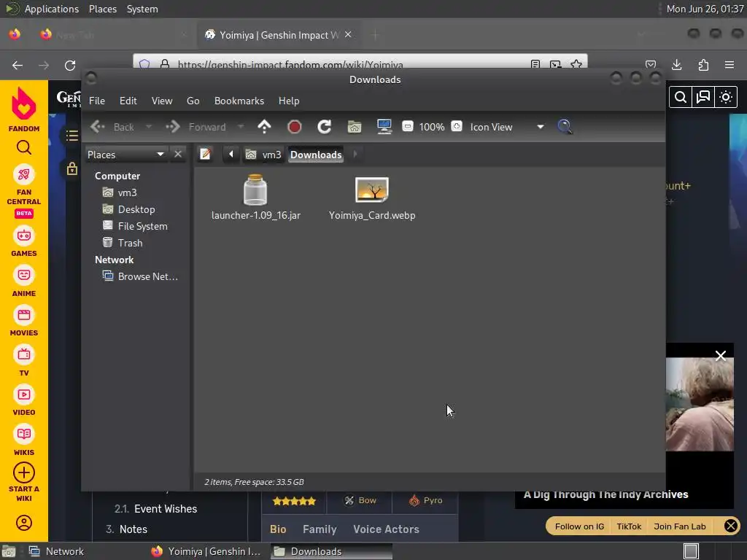Screen dimensions: 747x560
Task: Open Video in Fandom sidebar
Action: pyautogui.click(x=24, y=402)
